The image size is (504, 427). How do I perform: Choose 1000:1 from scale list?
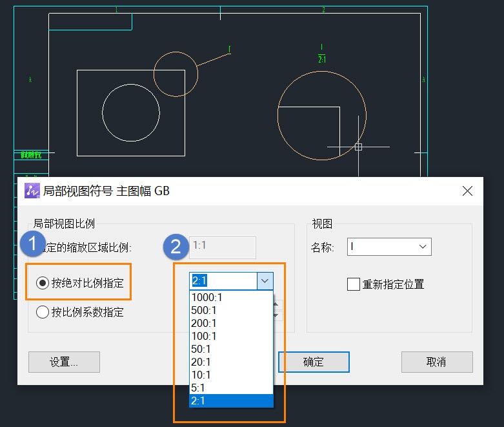click(231, 297)
